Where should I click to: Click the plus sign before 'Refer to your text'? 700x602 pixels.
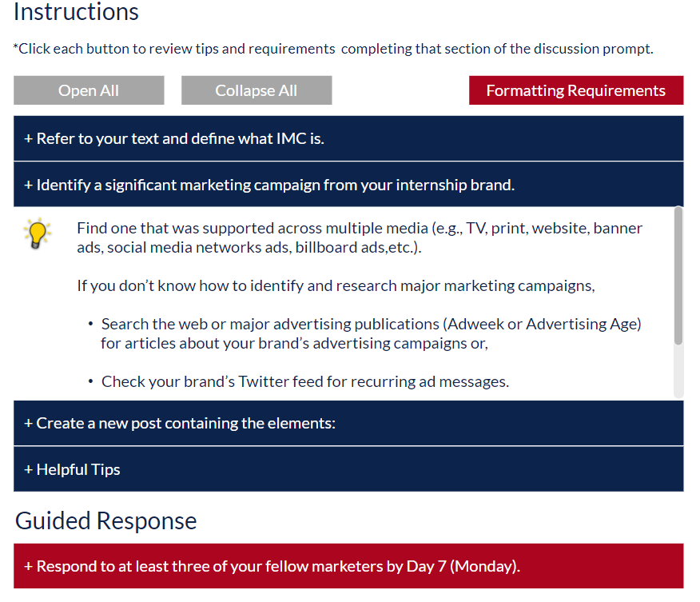(29, 139)
